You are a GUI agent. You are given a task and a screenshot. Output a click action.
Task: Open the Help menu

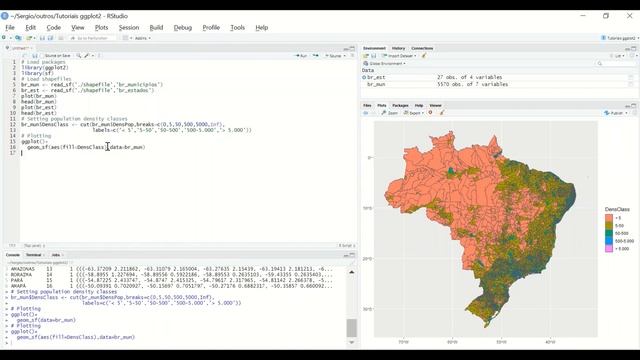click(262, 28)
